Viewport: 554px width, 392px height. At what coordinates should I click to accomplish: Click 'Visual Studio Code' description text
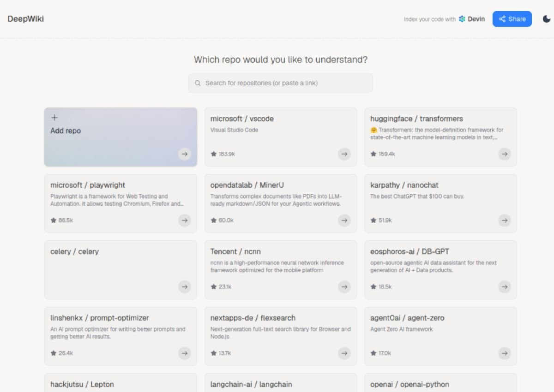point(234,130)
